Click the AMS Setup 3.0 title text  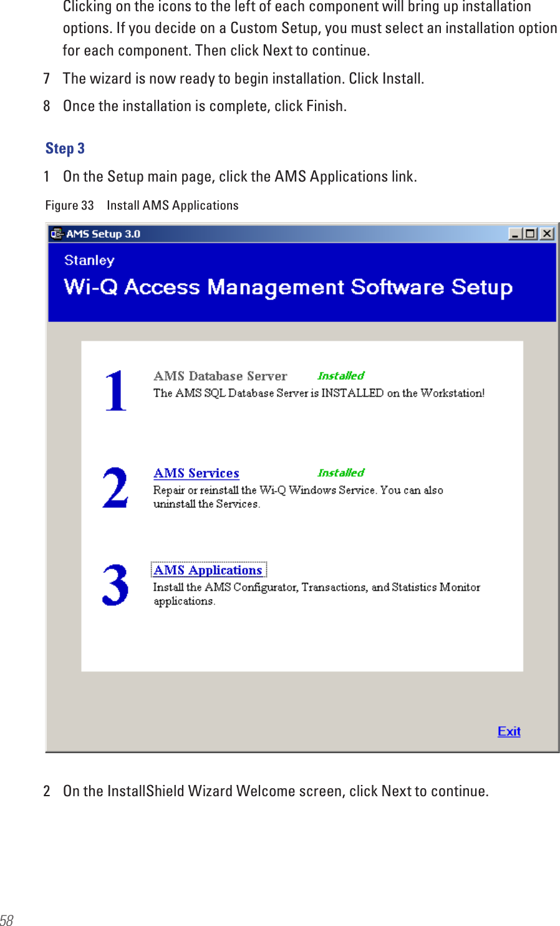point(103,234)
